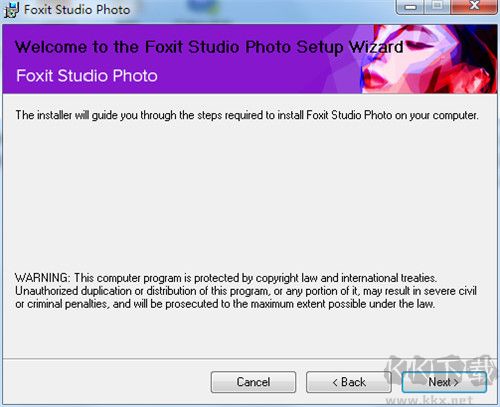
Task: Proceed by clicking the Next button
Action: click(x=444, y=382)
